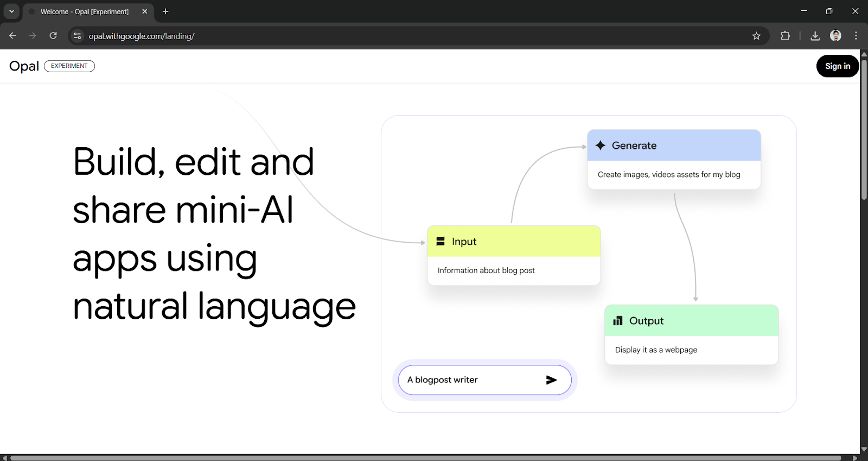Open the browser extensions puzzle icon
Screen dimensions: 868x461
785,36
